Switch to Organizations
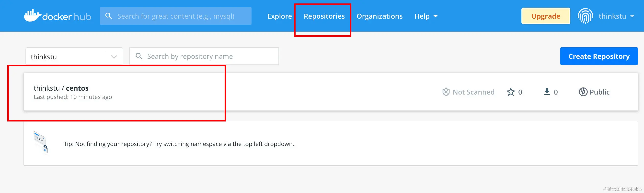The height and width of the screenshot is (193, 644). (x=379, y=16)
